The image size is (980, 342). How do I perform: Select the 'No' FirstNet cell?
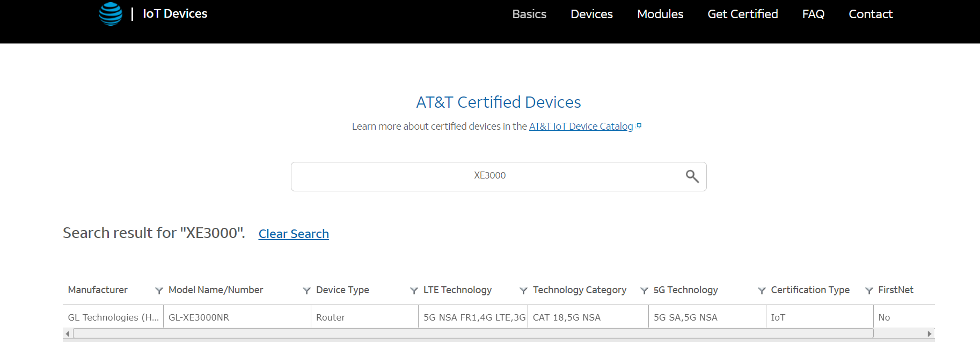[904, 317]
